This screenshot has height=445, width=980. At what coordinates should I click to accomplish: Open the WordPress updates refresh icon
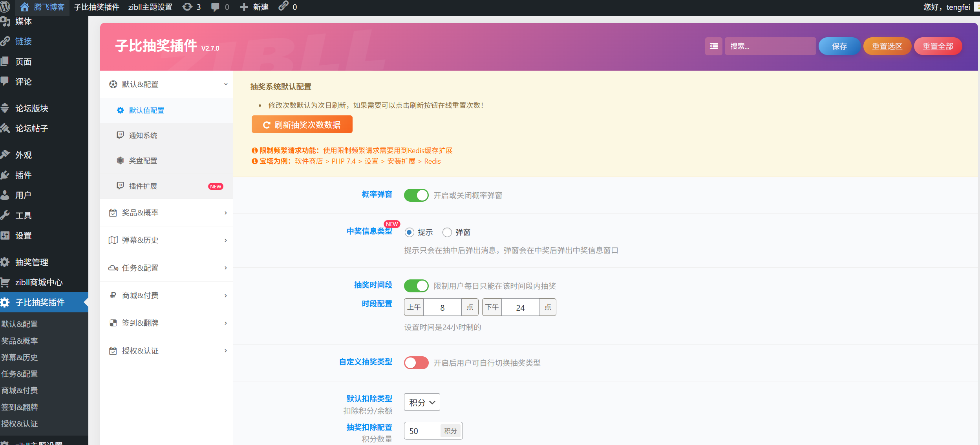click(188, 7)
